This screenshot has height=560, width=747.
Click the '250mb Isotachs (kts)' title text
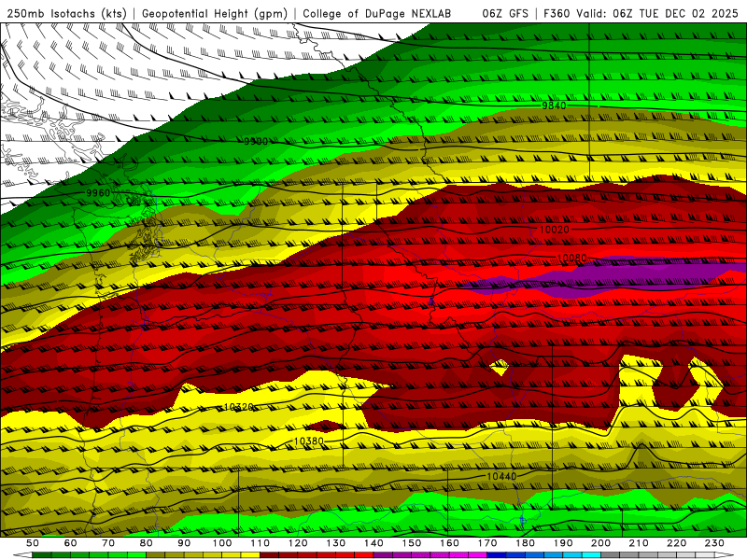pyautogui.click(x=66, y=14)
